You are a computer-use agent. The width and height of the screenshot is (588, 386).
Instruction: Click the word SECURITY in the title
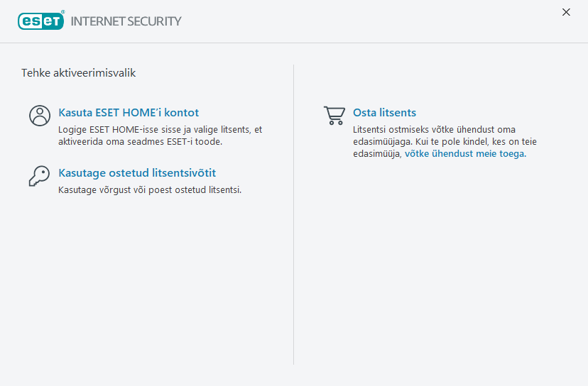[154, 21]
